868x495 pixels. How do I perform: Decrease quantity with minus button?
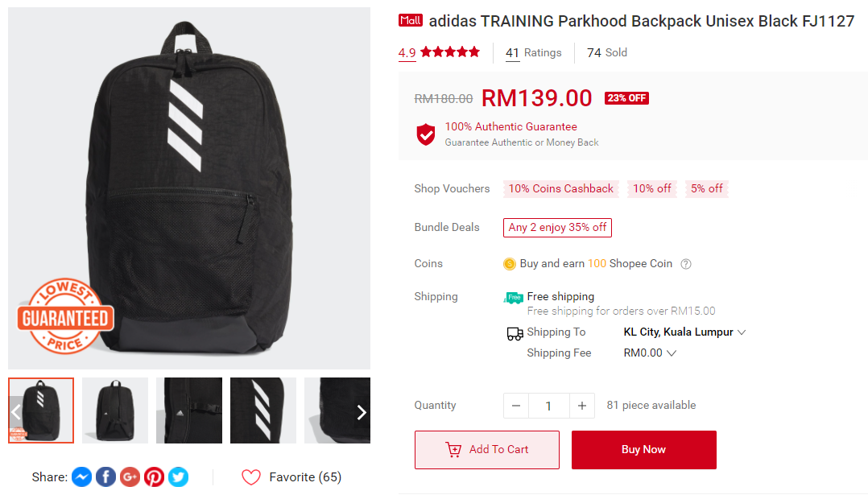click(516, 406)
